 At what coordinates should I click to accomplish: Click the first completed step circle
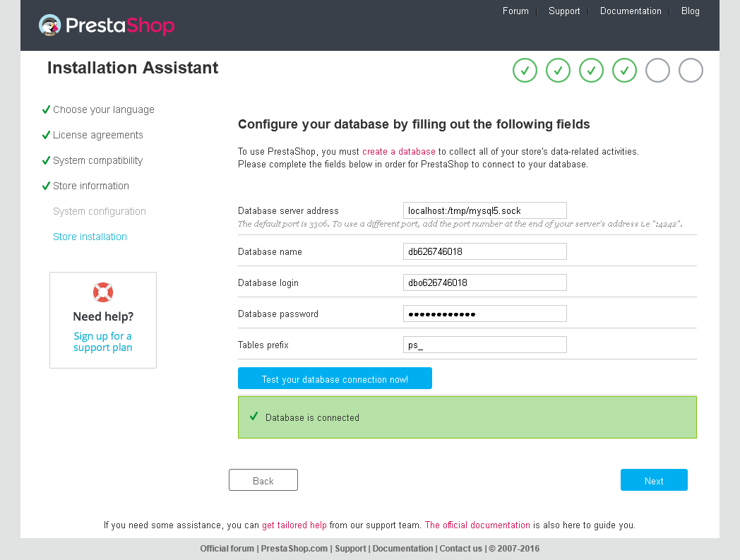click(525, 71)
